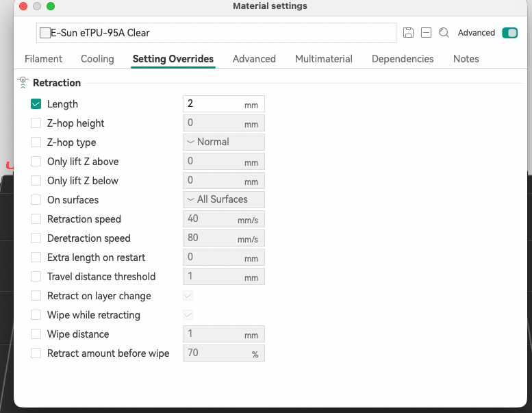Viewport: 532px width, 413px height.
Task: Check the Wipe while retracting override
Action: pyautogui.click(x=36, y=314)
